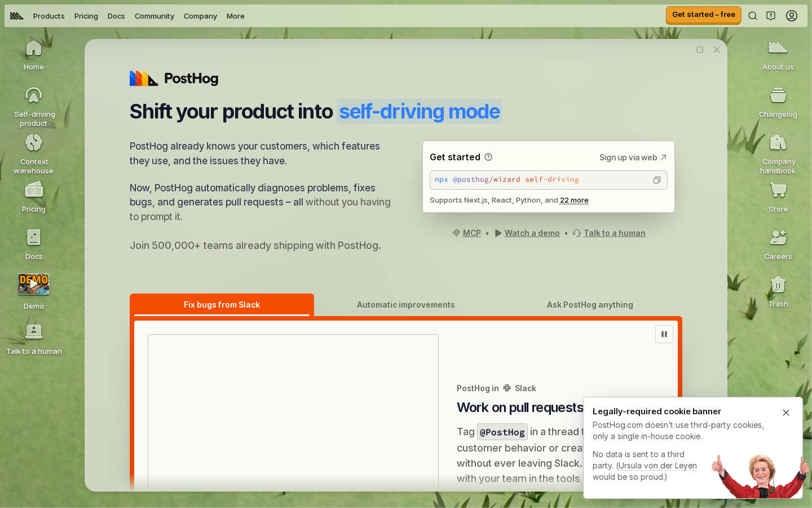
Task: Open the Pricing desktop icon
Action: [x=34, y=197]
